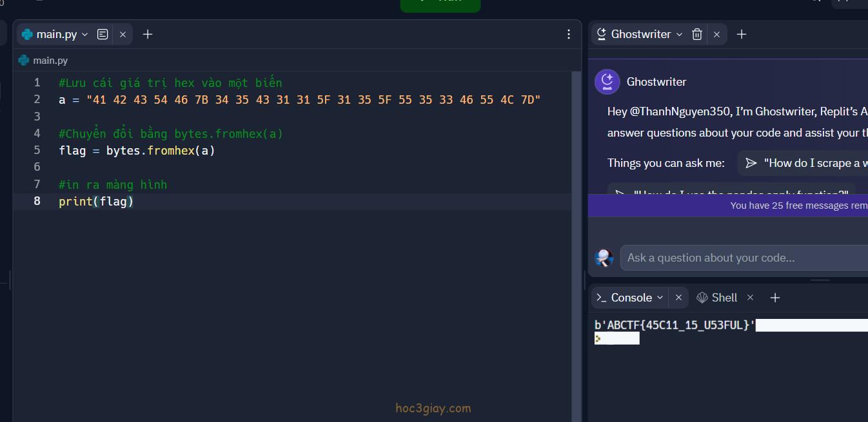Viewport: 868px width, 422px height.
Task: Select the Ghostwriter tab
Action: [x=640, y=34]
